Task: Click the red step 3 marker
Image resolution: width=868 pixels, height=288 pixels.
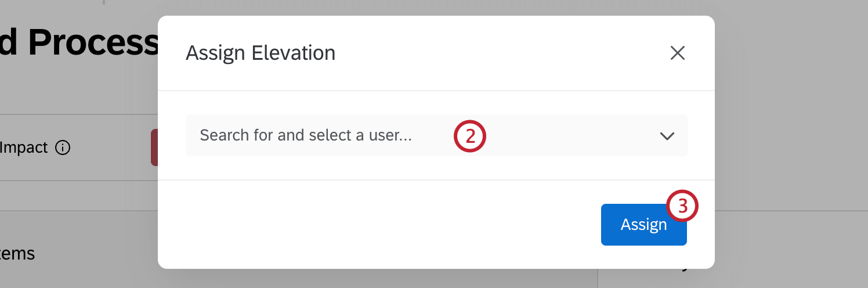Action: click(682, 206)
